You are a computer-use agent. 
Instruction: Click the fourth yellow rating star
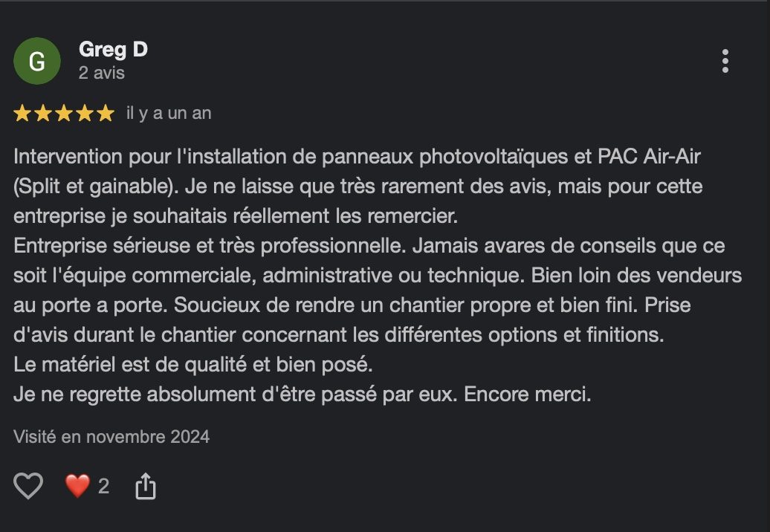click(x=85, y=114)
